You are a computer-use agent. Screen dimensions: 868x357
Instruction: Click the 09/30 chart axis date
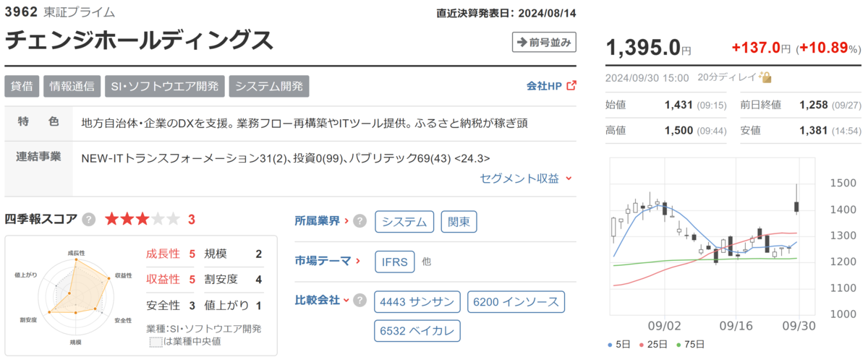[797, 326]
